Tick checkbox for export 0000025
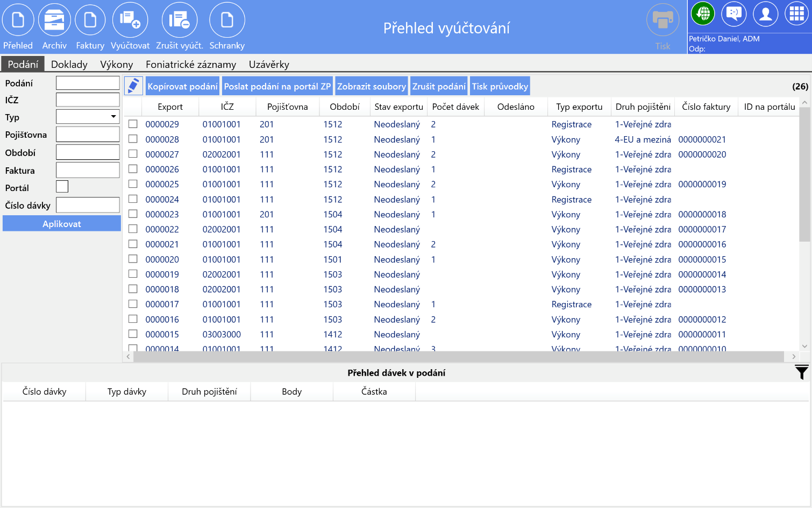Image resolution: width=812 pixels, height=508 pixels. (x=133, y=184)
